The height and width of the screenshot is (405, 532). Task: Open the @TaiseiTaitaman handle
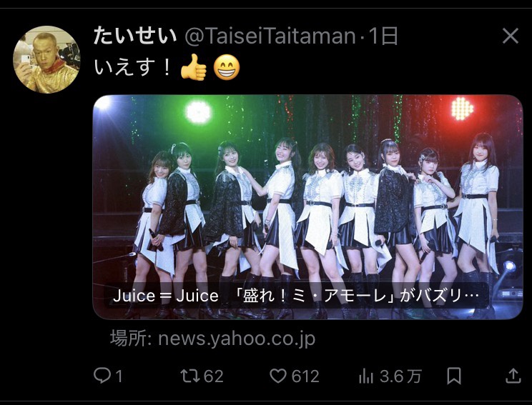coord(270,36)
